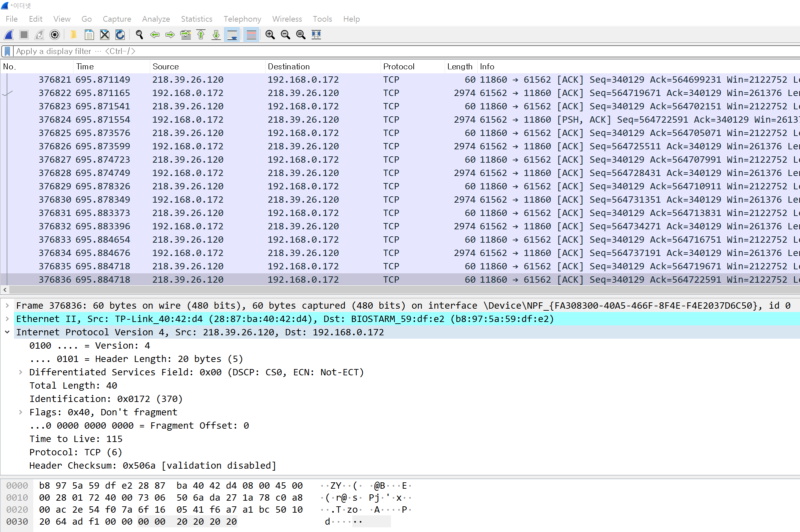
Task: Open the Statistics menu
Action: (x=196, y=19)
